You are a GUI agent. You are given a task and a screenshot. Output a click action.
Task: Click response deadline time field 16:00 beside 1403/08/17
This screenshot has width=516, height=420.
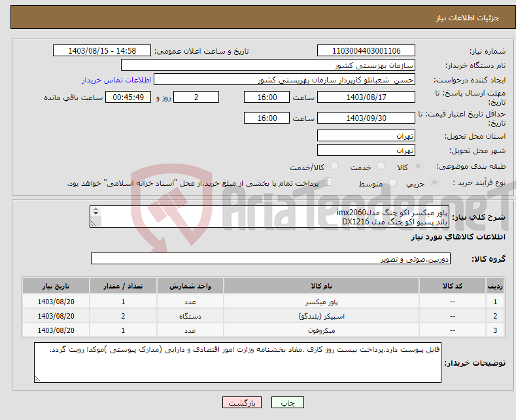[x=267, y=97]
